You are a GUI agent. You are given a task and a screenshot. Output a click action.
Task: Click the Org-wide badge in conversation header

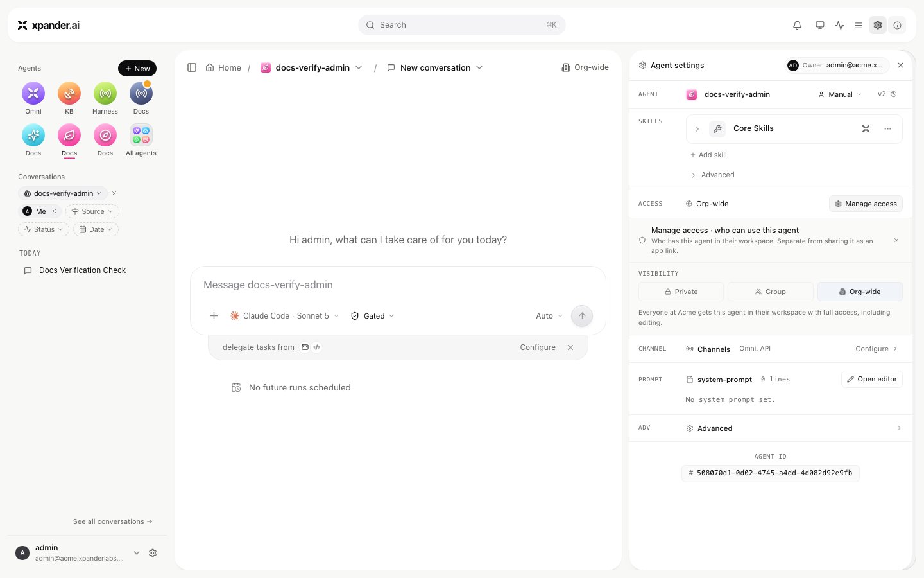click(585, 67)
